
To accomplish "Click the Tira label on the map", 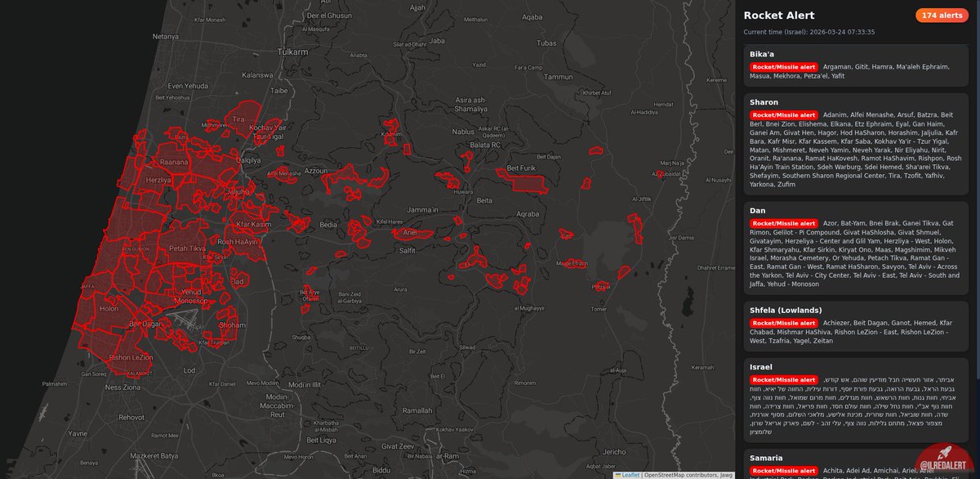I will click(x=238, y=119).
